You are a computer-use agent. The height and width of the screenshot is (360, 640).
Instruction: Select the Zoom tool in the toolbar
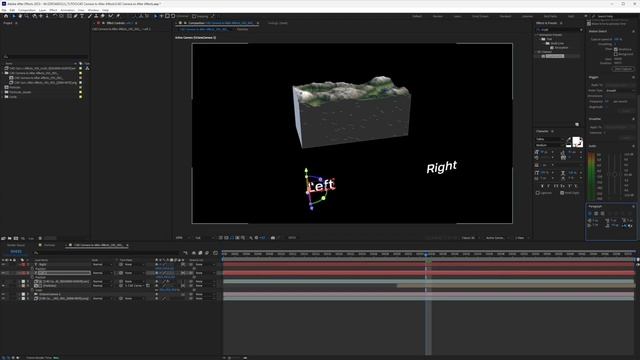pyautogui.click(x=27, y=16)
